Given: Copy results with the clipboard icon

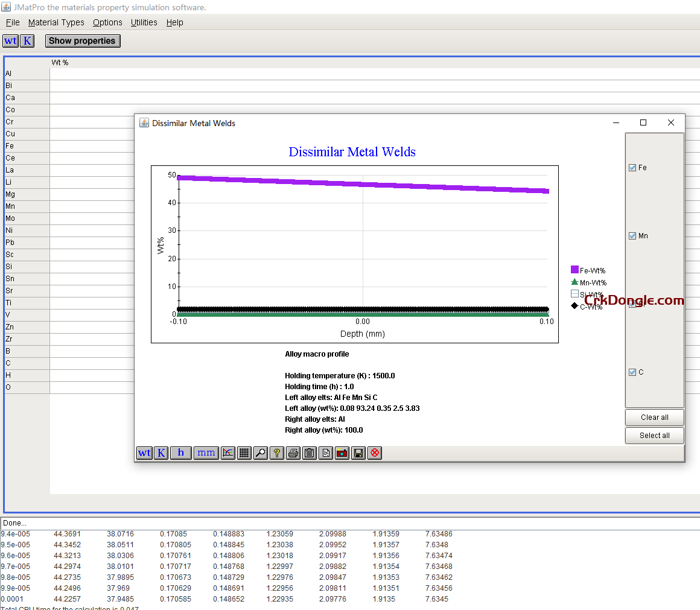Looking at the screenshot, I should [309, 453].
